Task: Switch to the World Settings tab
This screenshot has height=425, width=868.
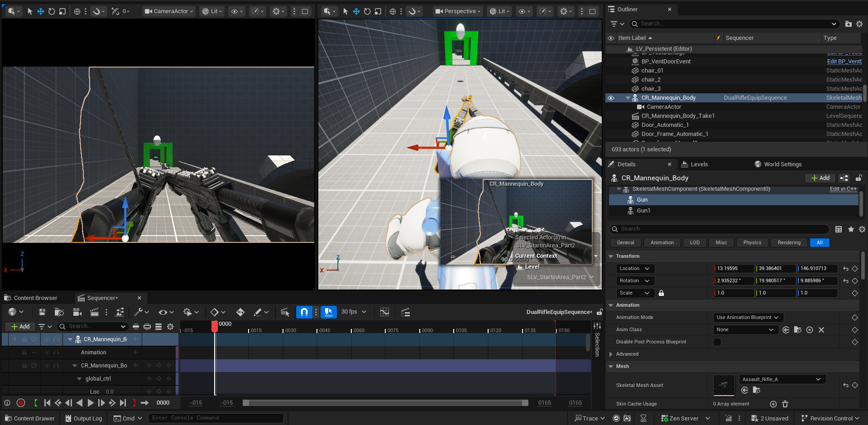Action: 782,164
